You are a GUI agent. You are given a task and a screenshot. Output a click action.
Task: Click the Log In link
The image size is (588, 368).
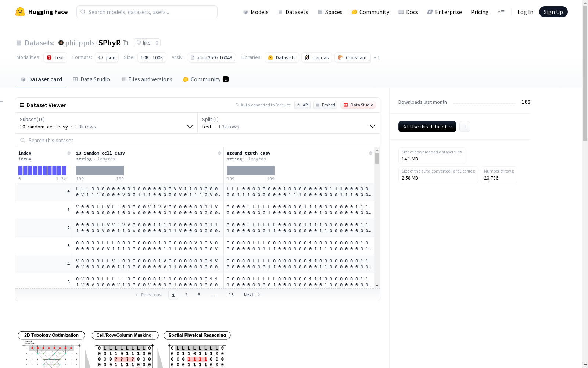(525, 12)
